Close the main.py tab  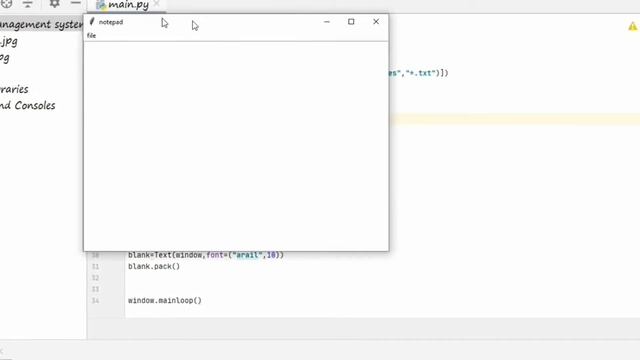click(x=156, y=3)
